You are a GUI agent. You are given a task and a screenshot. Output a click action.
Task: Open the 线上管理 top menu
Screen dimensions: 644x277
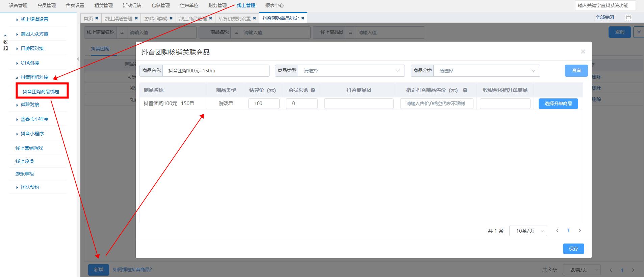[246, 5]
